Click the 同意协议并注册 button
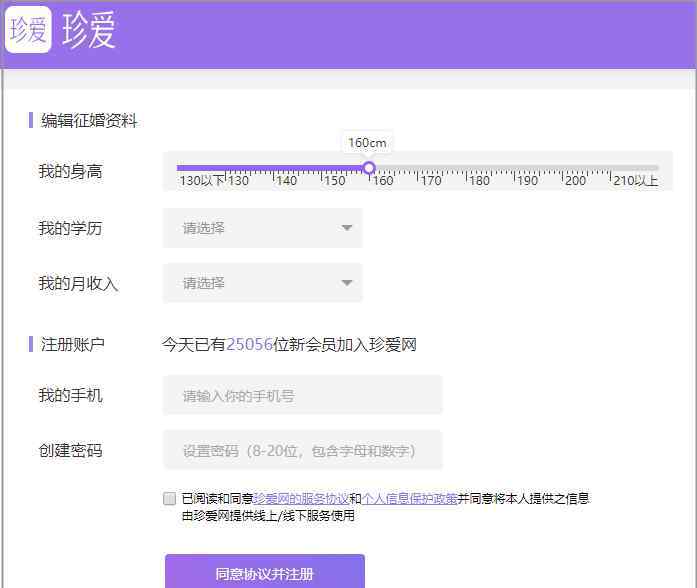This screenshot has height=588, width=697. tap(264, 573)
